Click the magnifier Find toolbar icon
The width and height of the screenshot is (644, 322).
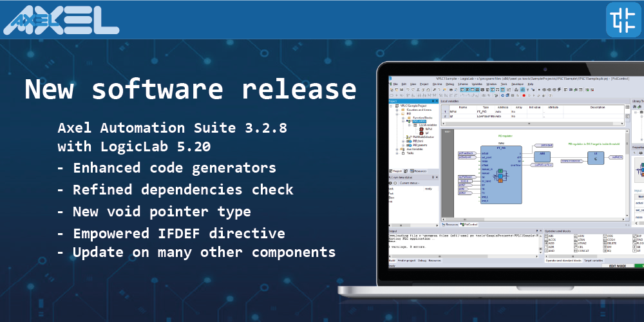point(434,90)
